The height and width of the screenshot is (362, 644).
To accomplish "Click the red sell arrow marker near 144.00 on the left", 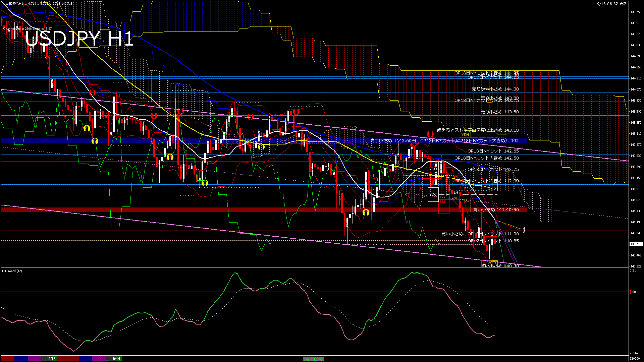I will coord(93,92).
